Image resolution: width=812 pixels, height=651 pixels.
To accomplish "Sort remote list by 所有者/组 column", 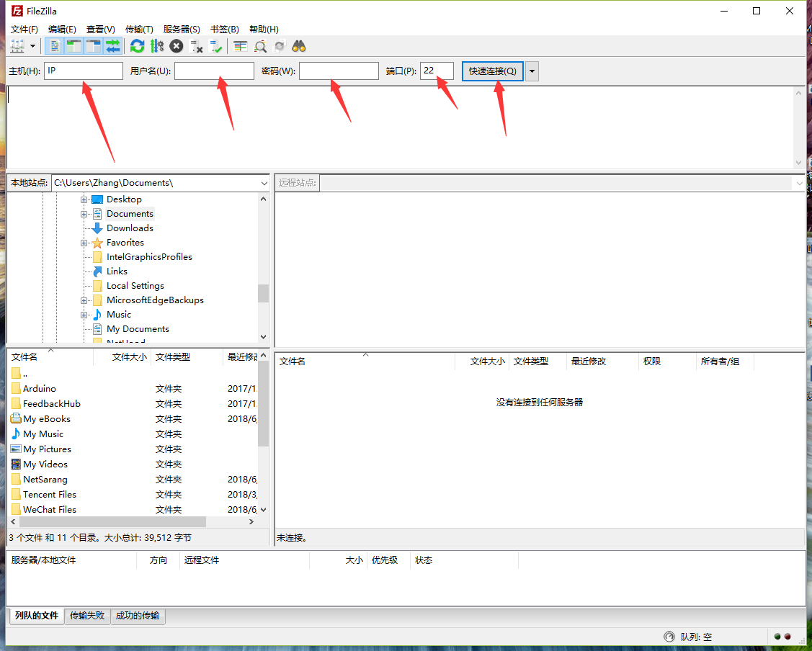I will coord(725,362).
